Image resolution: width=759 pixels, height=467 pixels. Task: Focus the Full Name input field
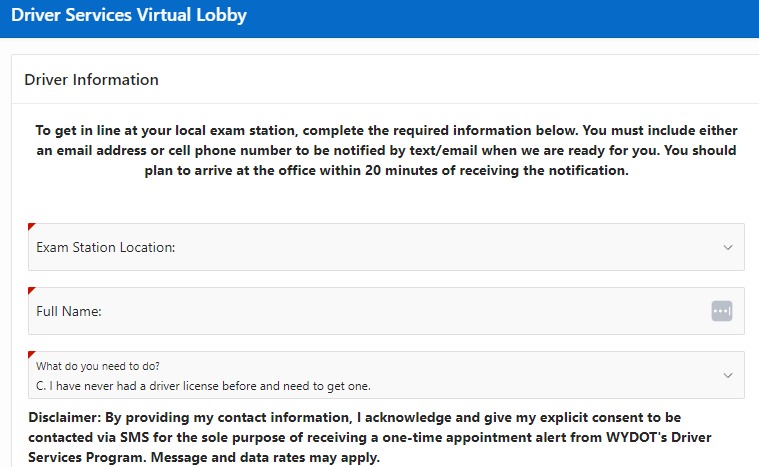coord(386,311)
